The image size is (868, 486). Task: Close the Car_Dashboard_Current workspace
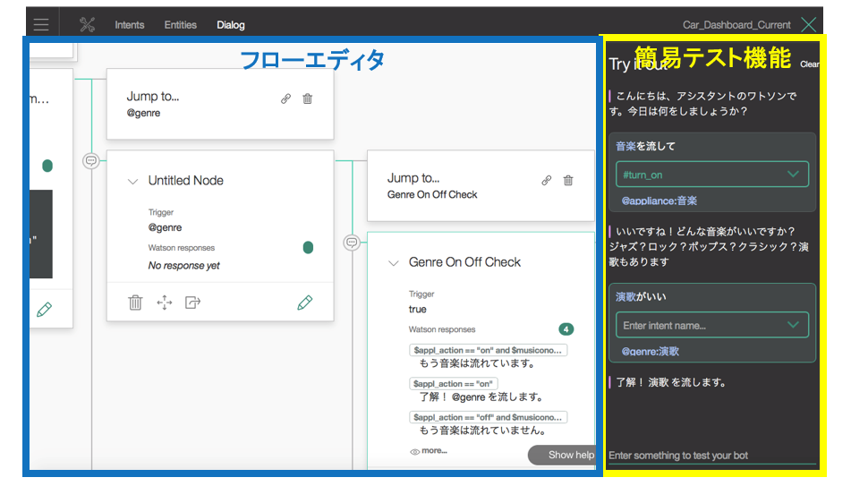(809, 24)
